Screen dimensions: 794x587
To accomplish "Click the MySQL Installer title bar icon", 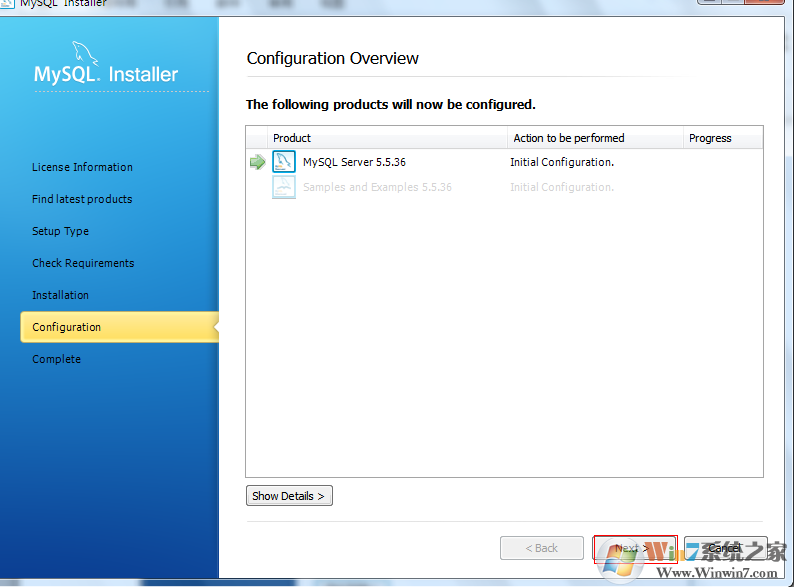I will tap(7, 3).
